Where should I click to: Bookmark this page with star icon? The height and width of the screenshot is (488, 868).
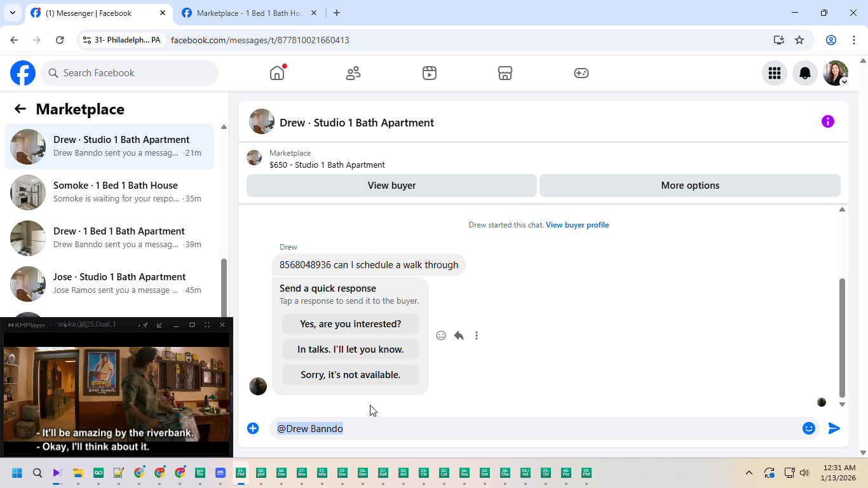point(799,40)
